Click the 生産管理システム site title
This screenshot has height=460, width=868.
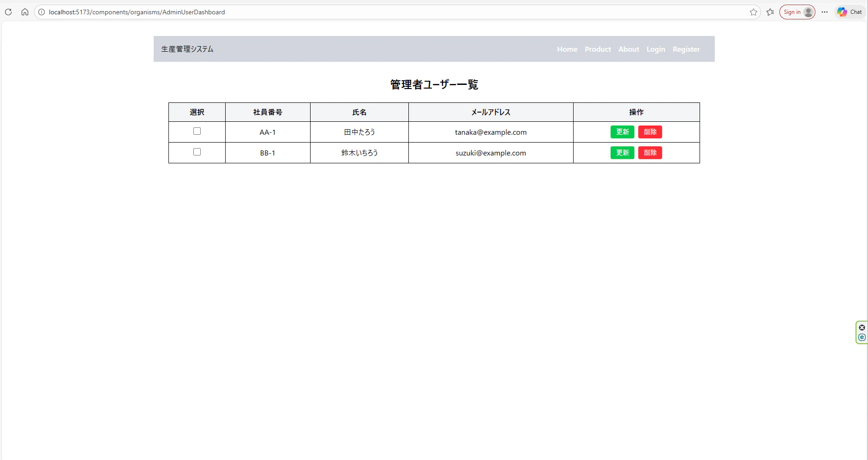pyautogui.click(x=187, y=49)
